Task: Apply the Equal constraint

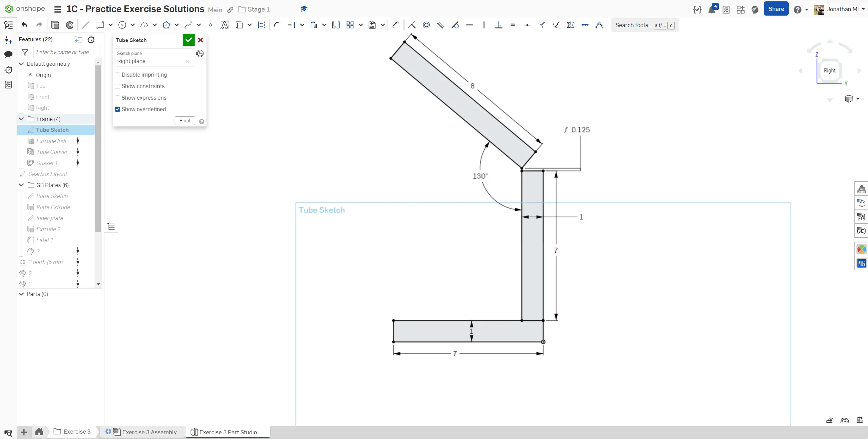Action: [x=513, y=25]
